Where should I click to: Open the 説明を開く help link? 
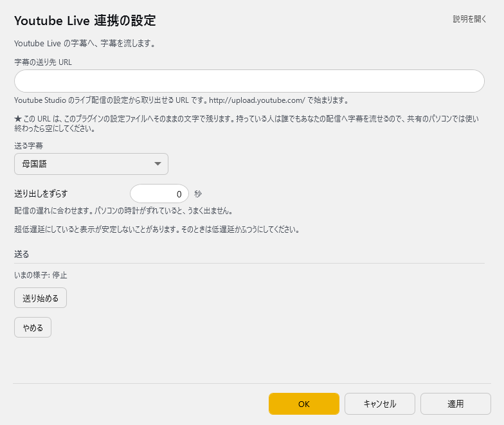tap(469, 19)
